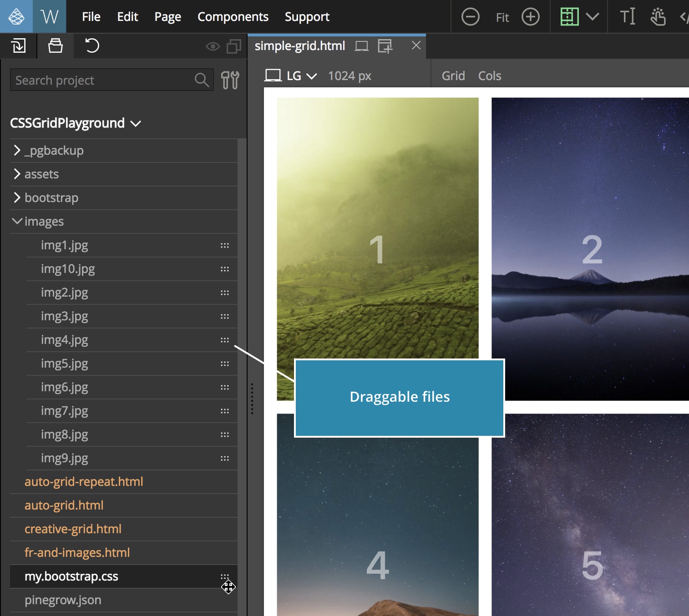Click the drag handle of my.bootstrap.css
This screenshot has width=689, height=616.
[225, 576]
